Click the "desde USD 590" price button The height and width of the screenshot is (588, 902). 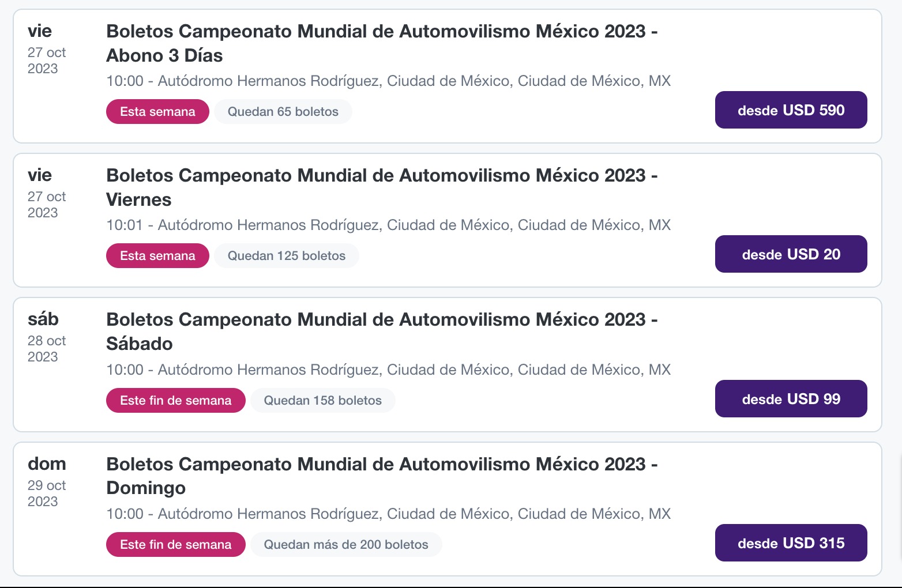pos(791,110)
